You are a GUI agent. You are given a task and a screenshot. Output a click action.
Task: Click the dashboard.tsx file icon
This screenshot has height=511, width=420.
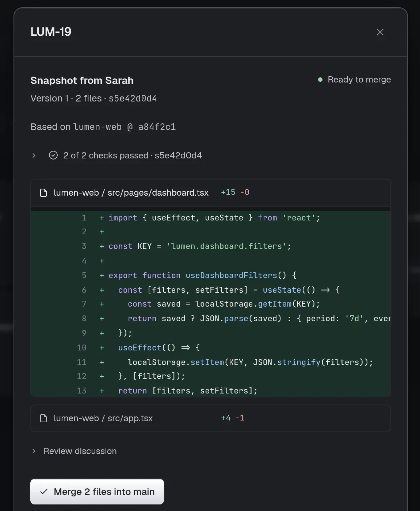pyautogui.click(x=43, y=193)
